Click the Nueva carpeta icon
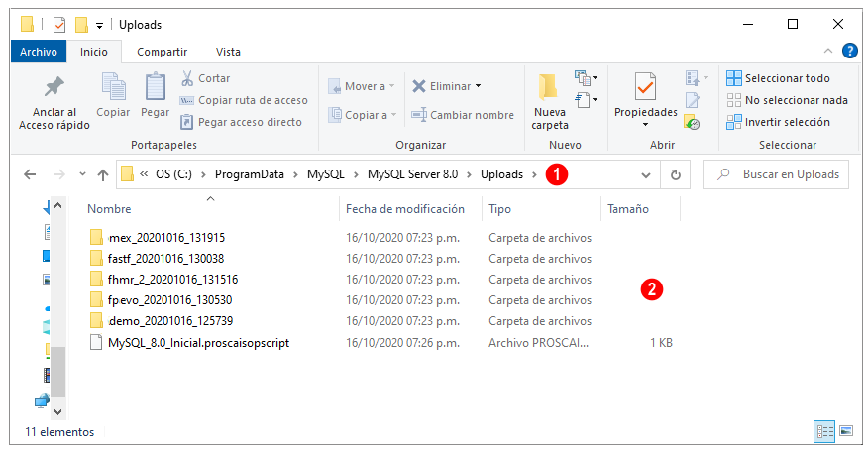This screenshot has height=454, width=868. 549,87
